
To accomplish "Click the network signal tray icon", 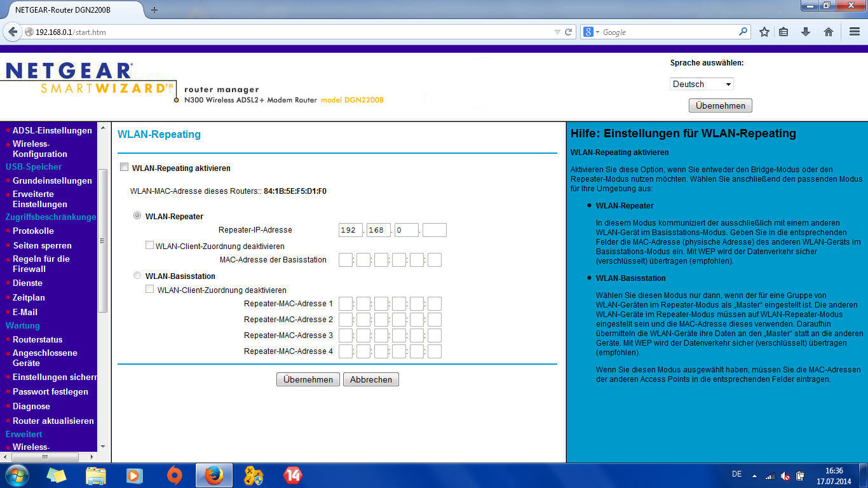I will [770, 476].
